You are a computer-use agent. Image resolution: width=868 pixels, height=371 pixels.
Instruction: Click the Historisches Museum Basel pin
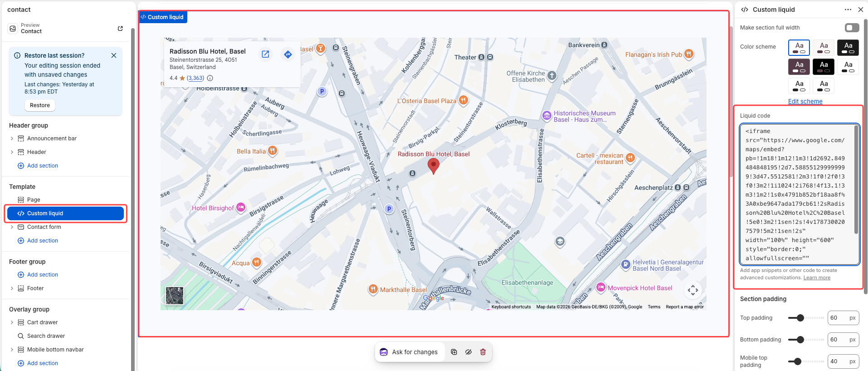[547, 115]
